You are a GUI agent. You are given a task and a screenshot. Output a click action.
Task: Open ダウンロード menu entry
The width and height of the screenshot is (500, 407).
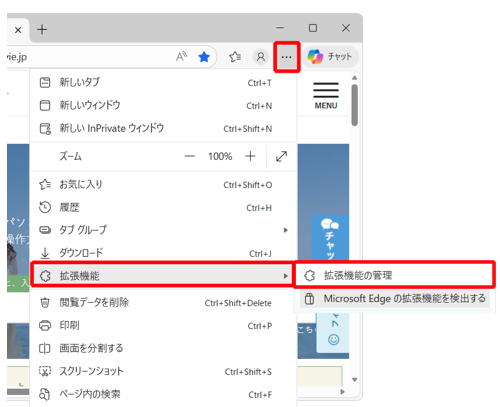pyautogui.click(x=163, y=253)
